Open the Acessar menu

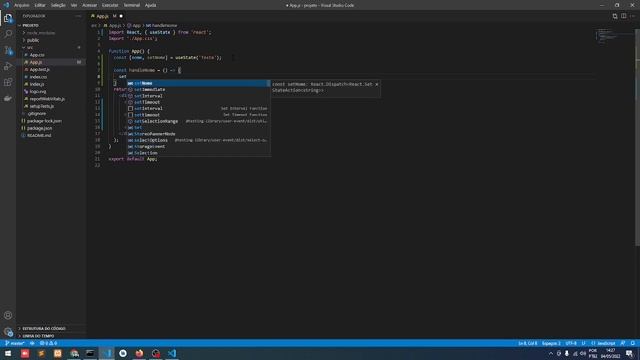tap(90, 5)
